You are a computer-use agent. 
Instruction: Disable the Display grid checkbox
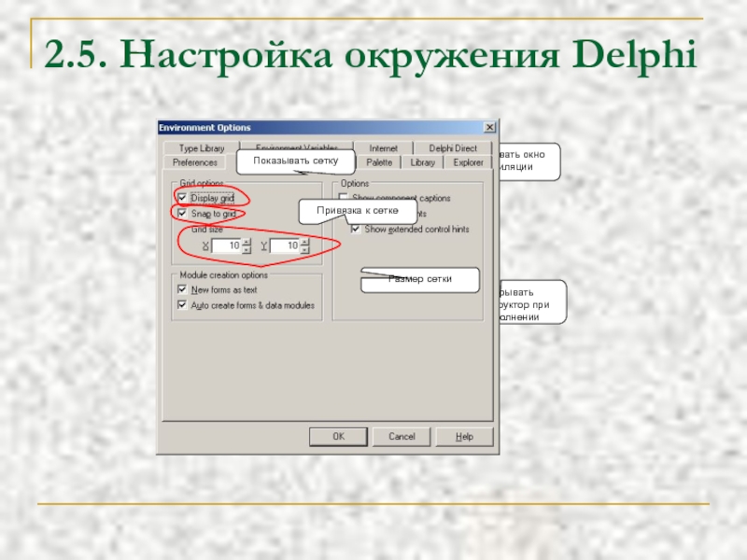pos(182,198)
